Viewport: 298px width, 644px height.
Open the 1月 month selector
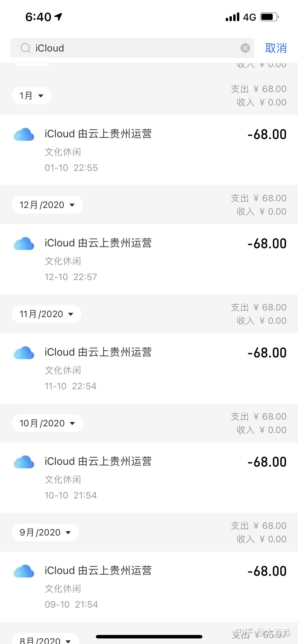point(32,96)
